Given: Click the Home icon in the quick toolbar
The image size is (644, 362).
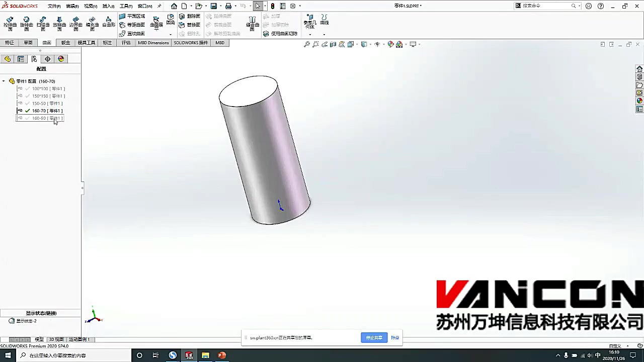Looking at the screenshot, I should click(174, 6).
